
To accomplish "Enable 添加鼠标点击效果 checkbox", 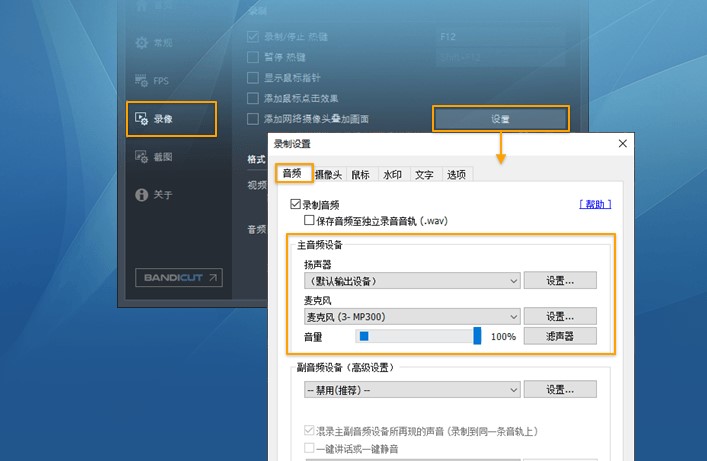I will [x=253, y=98].
